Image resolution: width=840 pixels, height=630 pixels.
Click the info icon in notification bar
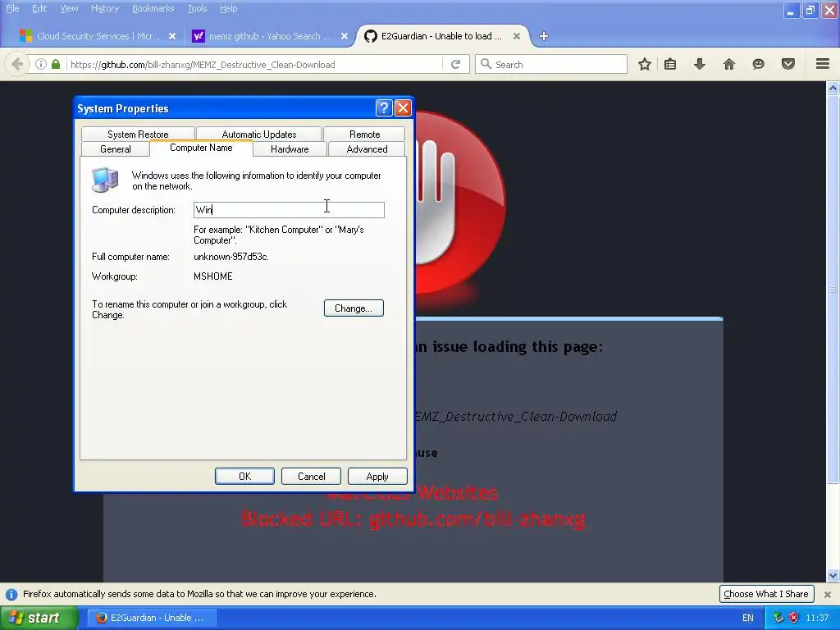(x=11, y=594)
